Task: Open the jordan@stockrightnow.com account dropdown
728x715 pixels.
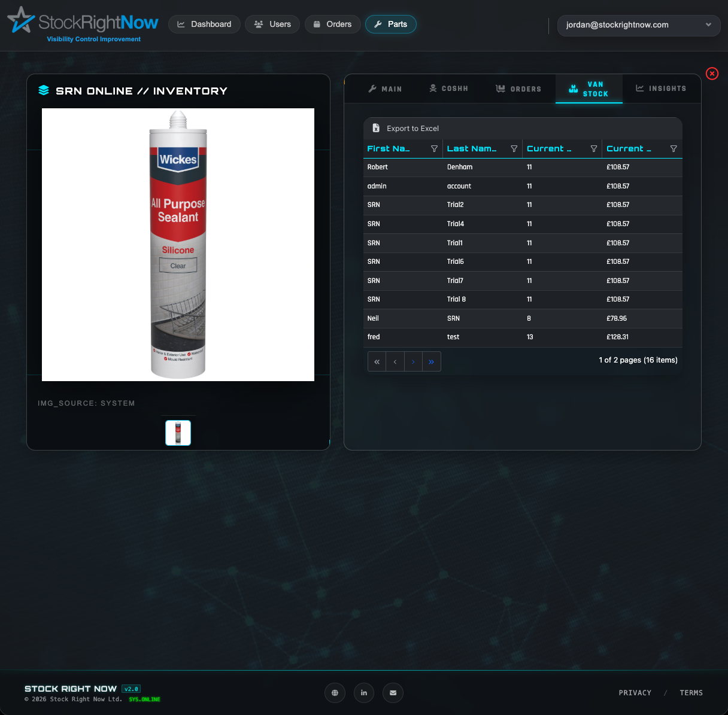Action: tap(639, 25)
